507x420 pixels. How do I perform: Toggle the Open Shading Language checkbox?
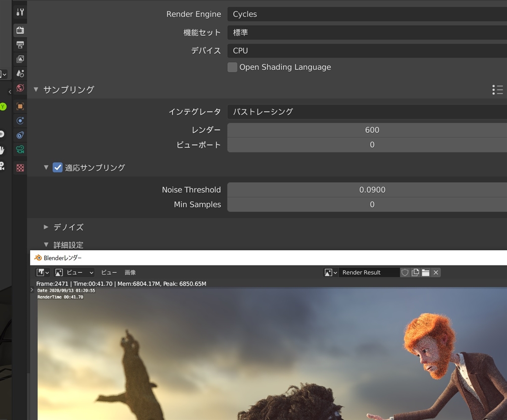(x=232, y=67)
